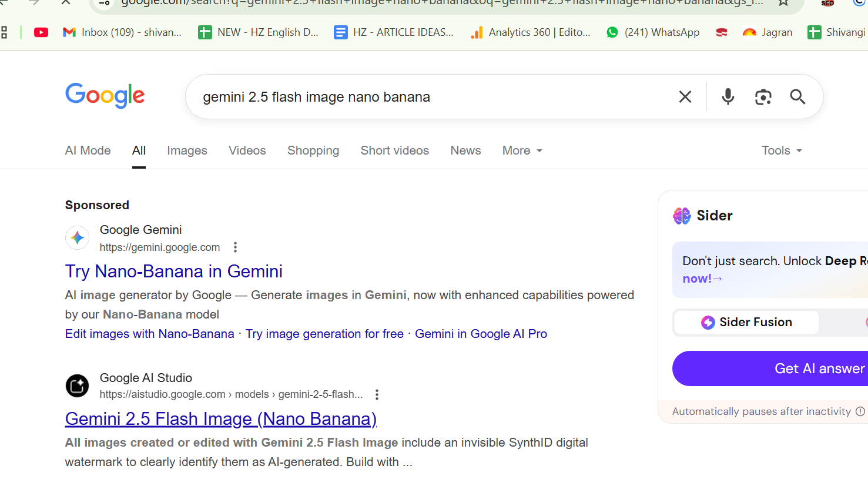The height and width of the screenshot is (496, 868).
Task: Open Gemini 2.5 Flash Image result link
Action: [x=220, y=419]
